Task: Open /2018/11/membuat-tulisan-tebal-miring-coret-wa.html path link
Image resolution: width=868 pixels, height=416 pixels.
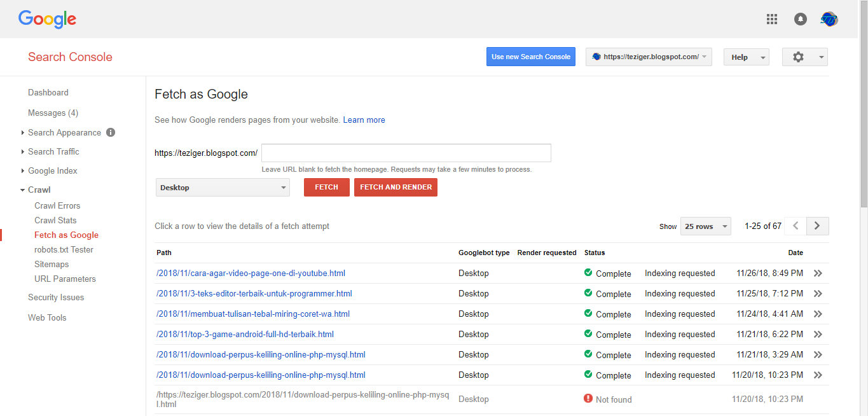Action: [253, 314]
